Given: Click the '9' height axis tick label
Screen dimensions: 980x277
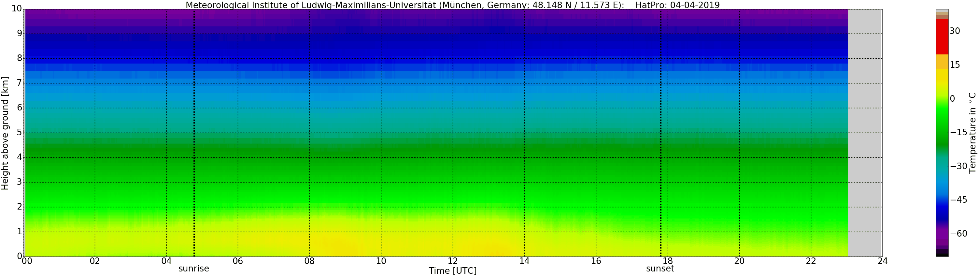Looking at the screenshot, I should tap(20, 34).
